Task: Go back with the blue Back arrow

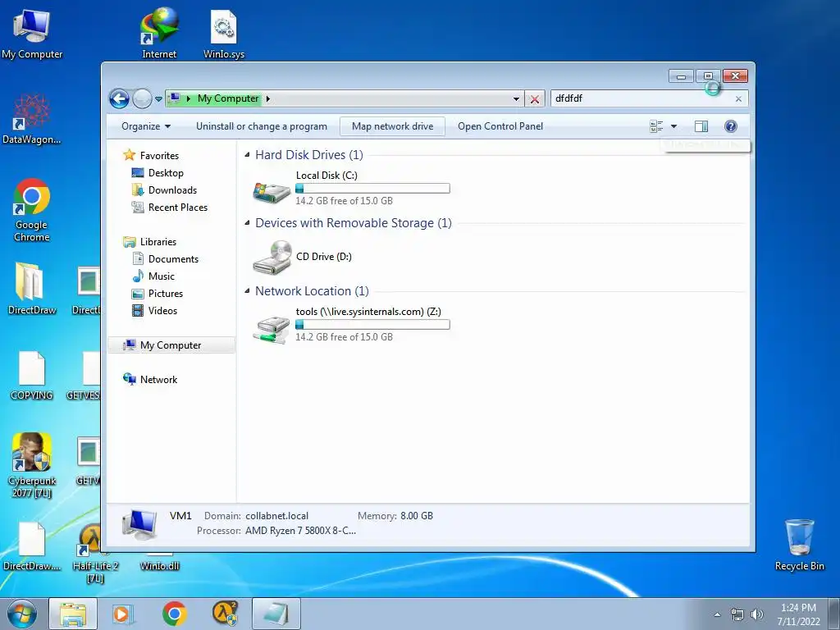Action: [x=120, y=98]
